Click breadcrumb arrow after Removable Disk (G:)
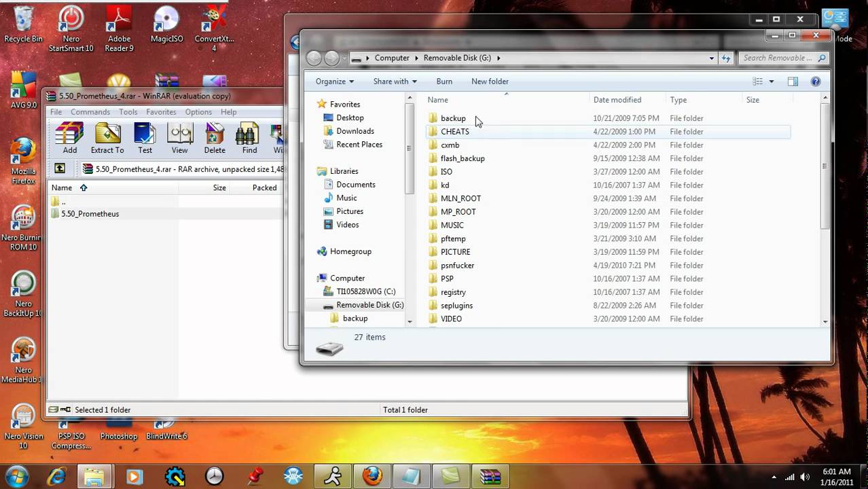Image resolution: width=868 pixels, height=489 pixels. click(498, 58)
